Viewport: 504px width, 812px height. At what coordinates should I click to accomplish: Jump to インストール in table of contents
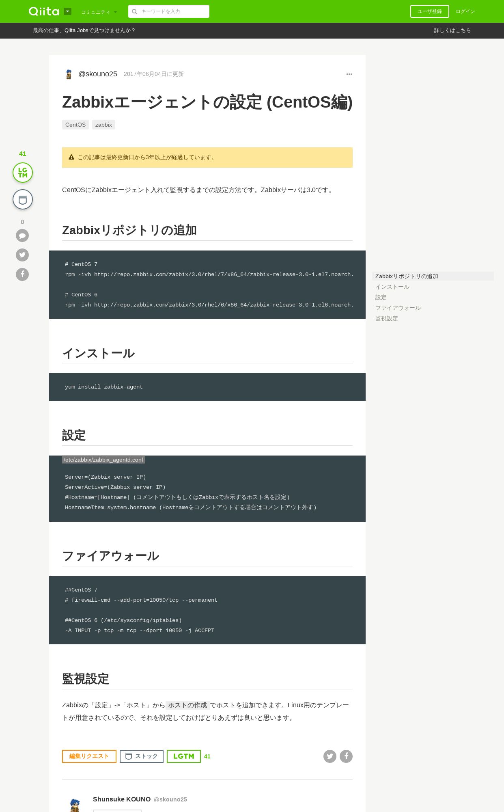point(392,287)
